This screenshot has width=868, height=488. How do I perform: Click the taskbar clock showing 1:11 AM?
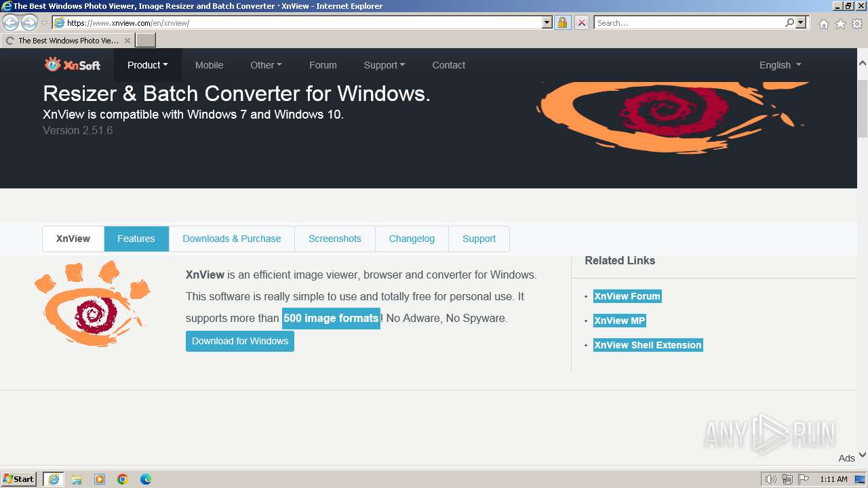[833, 479]
